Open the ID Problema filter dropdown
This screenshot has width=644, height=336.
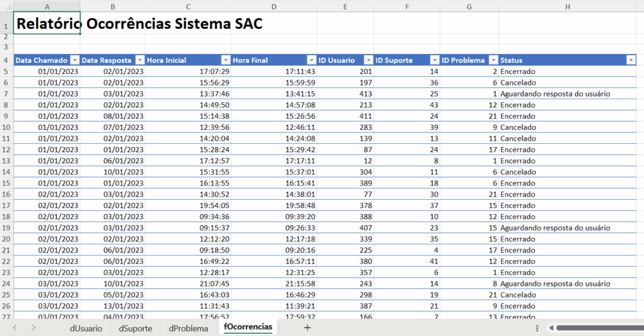(493, 60)
